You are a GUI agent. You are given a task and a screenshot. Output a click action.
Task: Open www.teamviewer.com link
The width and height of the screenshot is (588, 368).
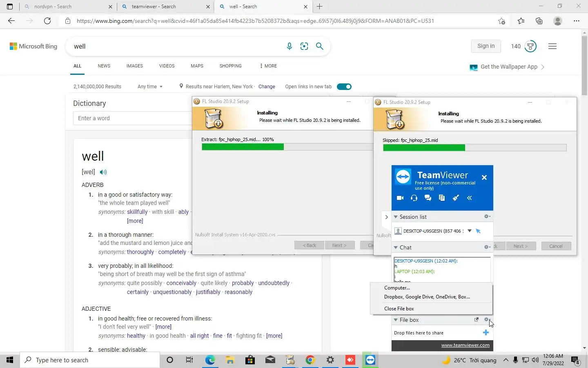[x=465, y=345]
